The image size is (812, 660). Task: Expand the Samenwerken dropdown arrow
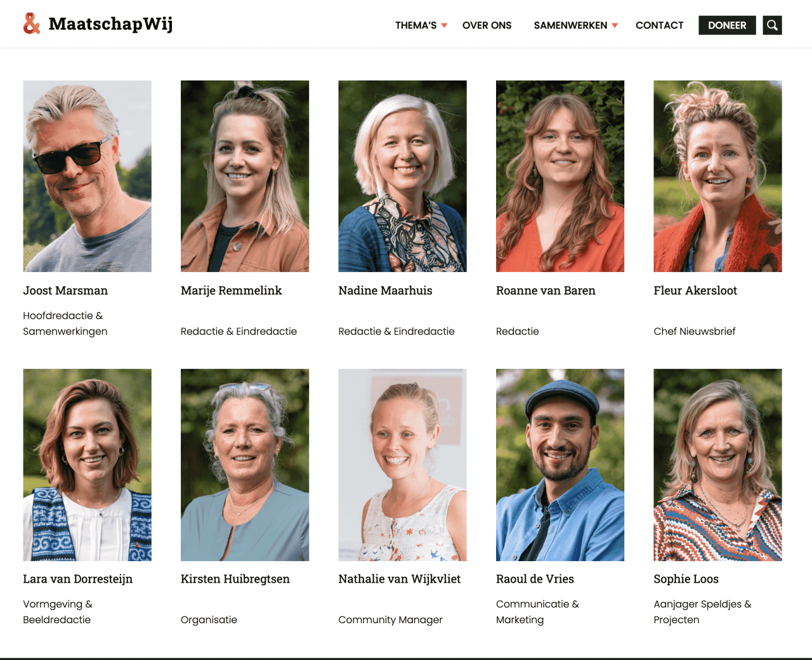pyautogui.click(x=615, y=25)
